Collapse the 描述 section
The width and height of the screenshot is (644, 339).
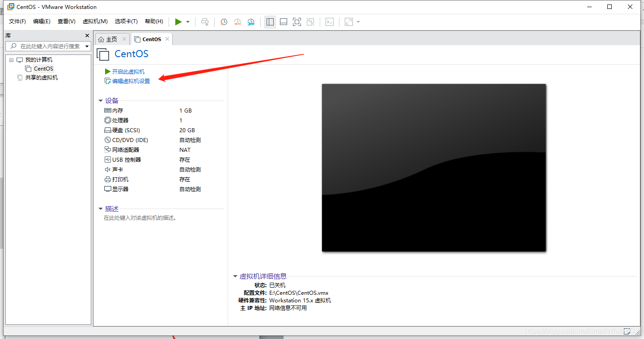[x=101, y=209]
